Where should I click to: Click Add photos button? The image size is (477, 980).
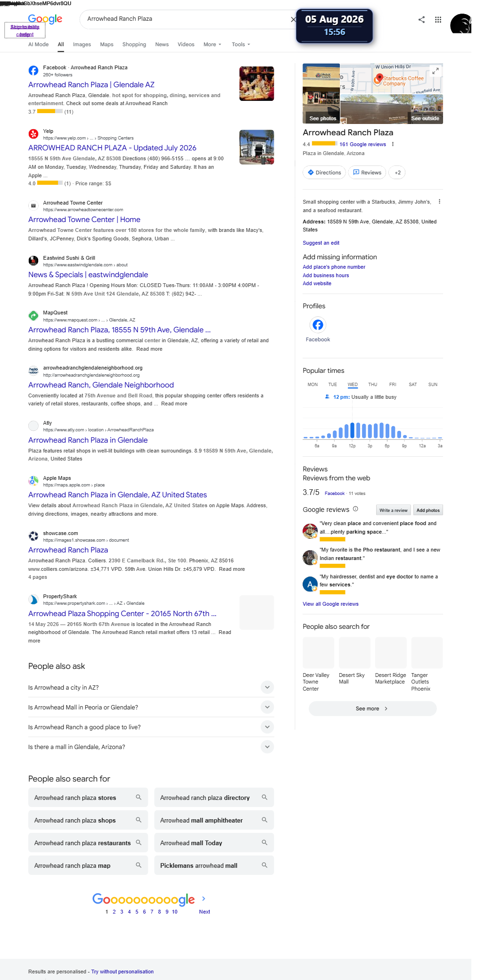pos(428,510)
